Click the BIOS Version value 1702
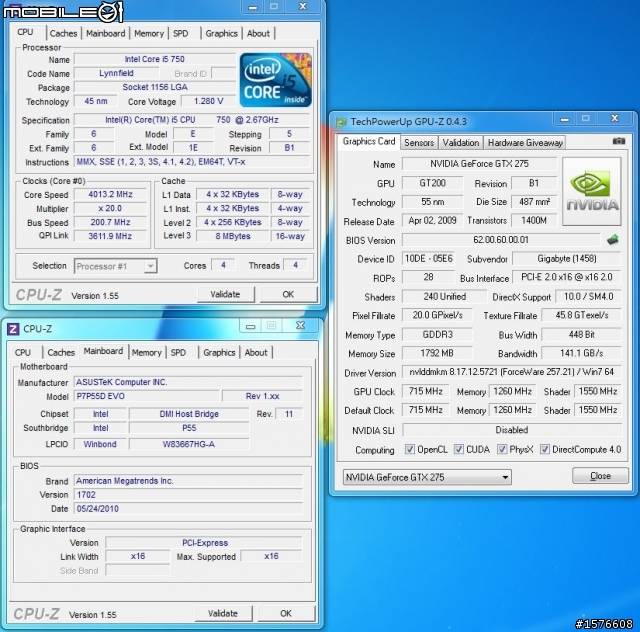This screenshot has width=640, height=632. pyautogui.click(x=188, y=495)
